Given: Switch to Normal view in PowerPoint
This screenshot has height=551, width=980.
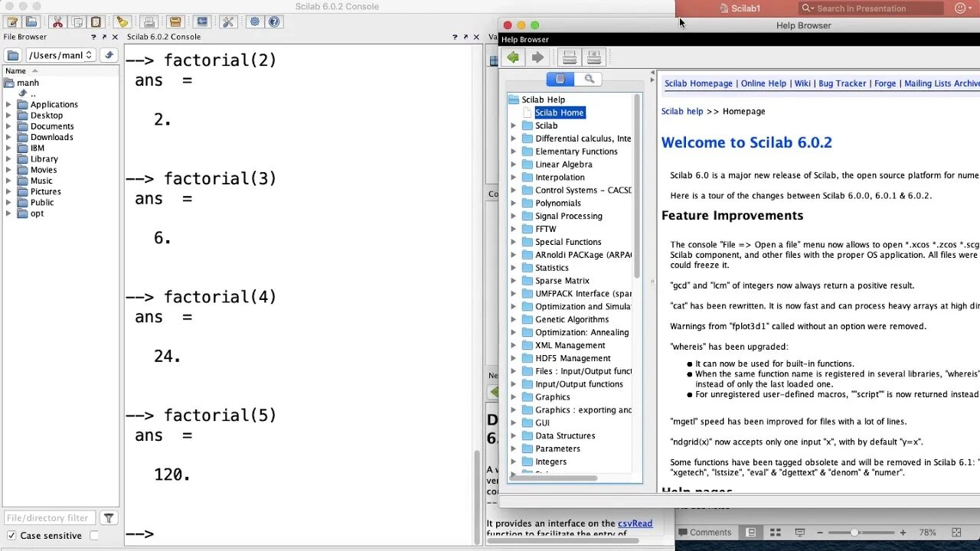Looking at the screenshot, I should pos(751,533).
